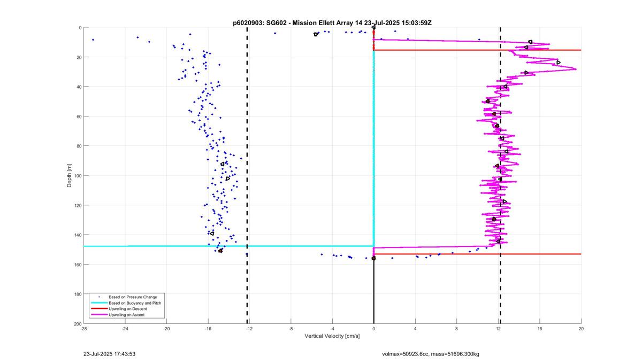
Task: Click velocity-axis tick label '16'
Action: coord(539,329)
